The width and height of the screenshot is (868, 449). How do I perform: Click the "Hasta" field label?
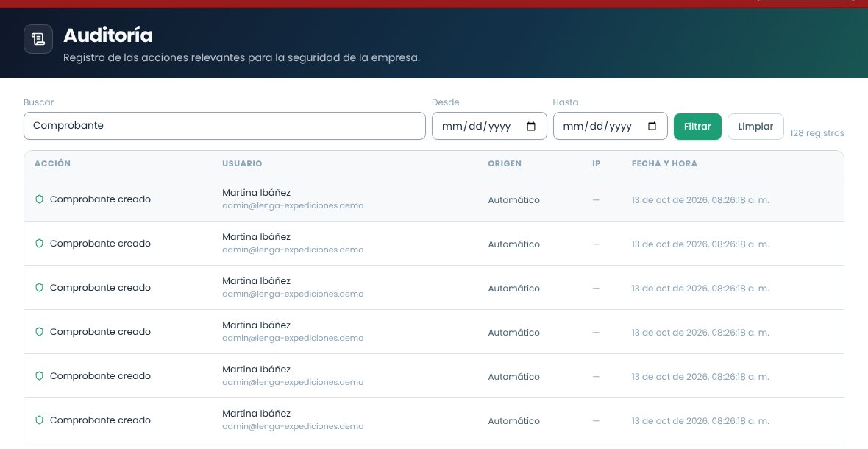click(566, 102)
